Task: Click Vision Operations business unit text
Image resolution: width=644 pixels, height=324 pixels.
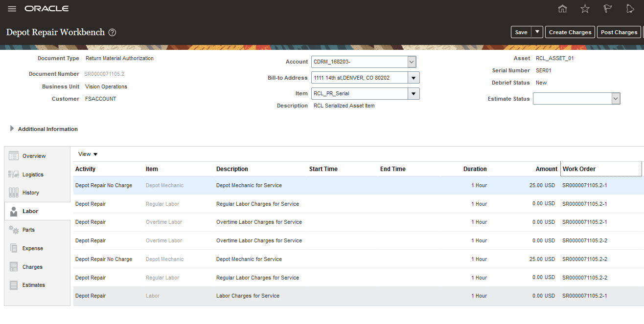Action: pyautogui.click(x=106, y=86)
